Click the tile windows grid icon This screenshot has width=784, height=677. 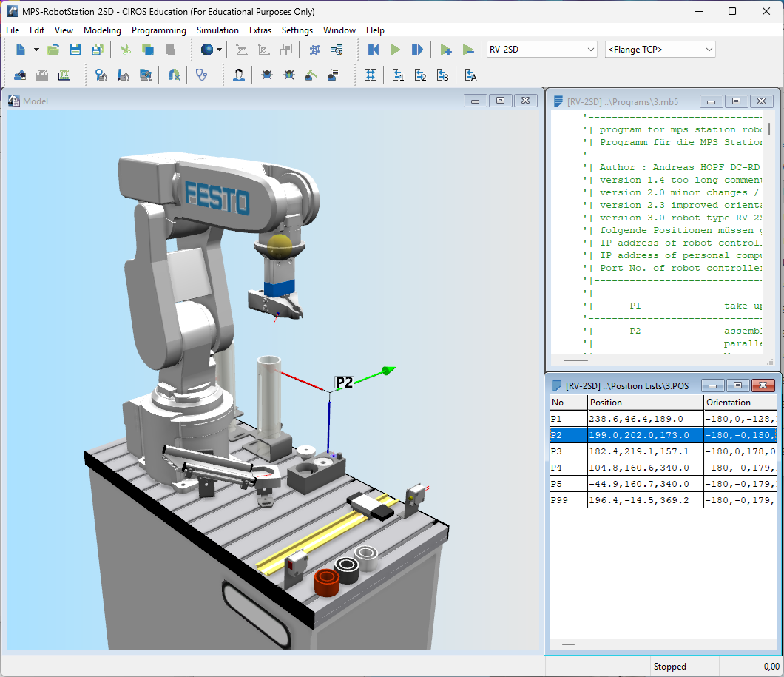tap(371, 75)
